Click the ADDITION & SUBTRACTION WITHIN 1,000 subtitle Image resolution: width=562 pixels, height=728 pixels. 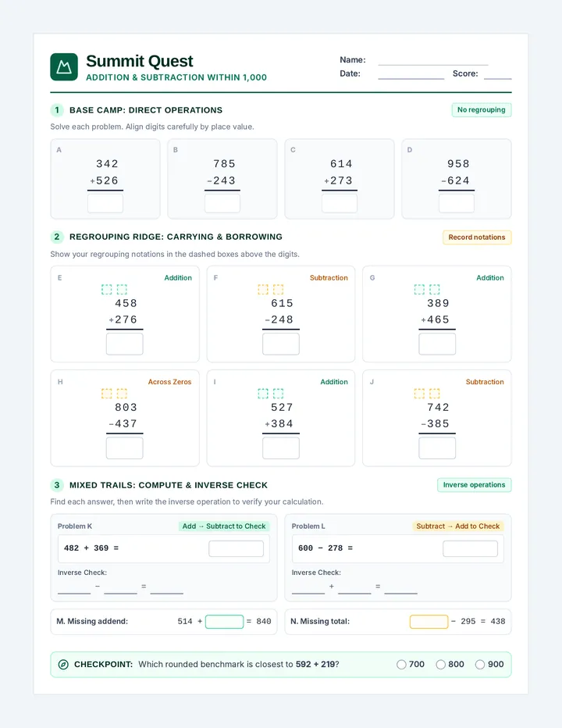(x=176, y=77)
